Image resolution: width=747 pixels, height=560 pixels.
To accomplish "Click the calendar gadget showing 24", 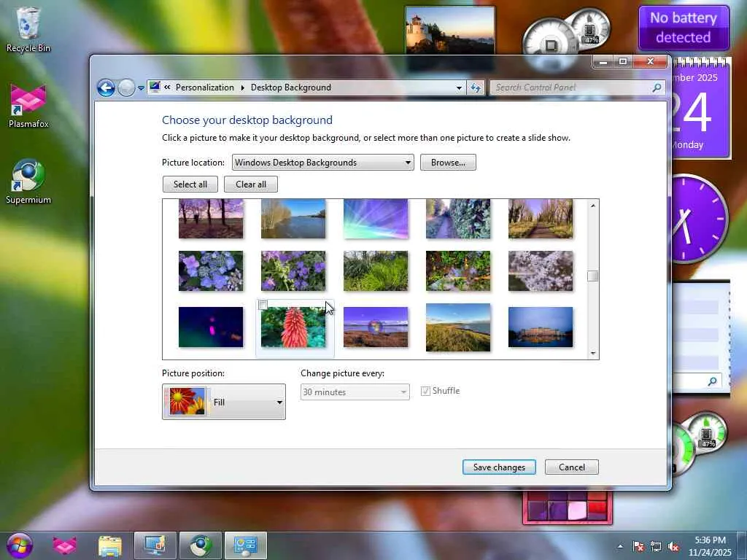I will tap(700, 109).
